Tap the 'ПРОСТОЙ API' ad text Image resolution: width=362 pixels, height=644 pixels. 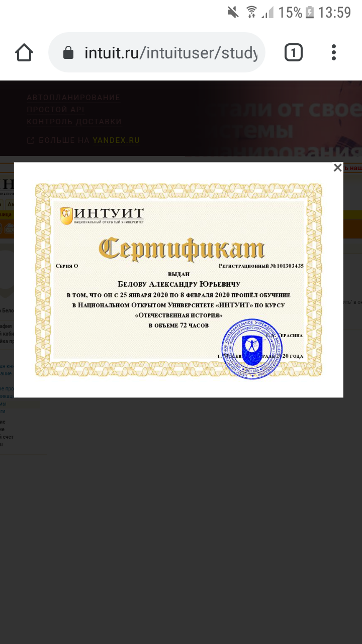tap(55, 109)
